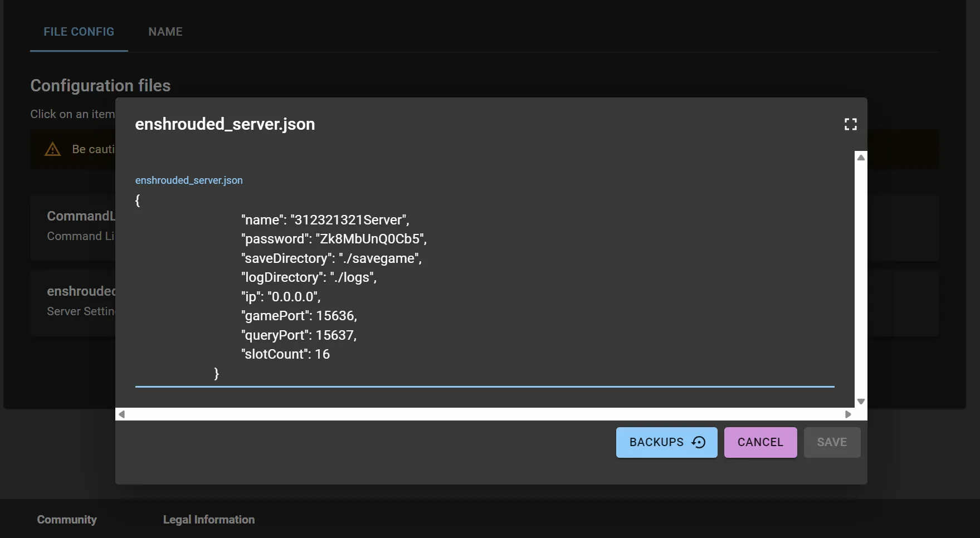Open the Legal Information footer link
Screen dimensions: 980x538
[209, 520]
